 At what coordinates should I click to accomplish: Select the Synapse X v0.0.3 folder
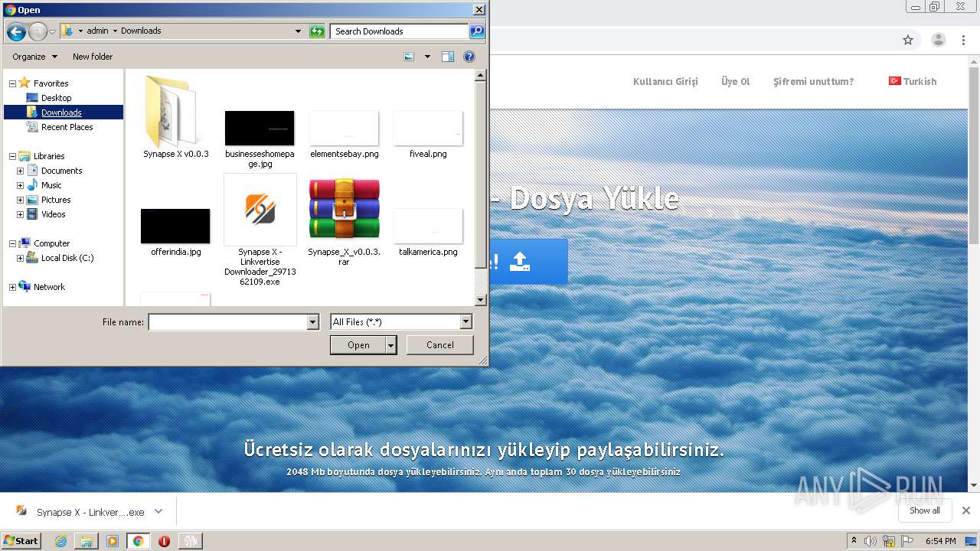click(175, 116)
